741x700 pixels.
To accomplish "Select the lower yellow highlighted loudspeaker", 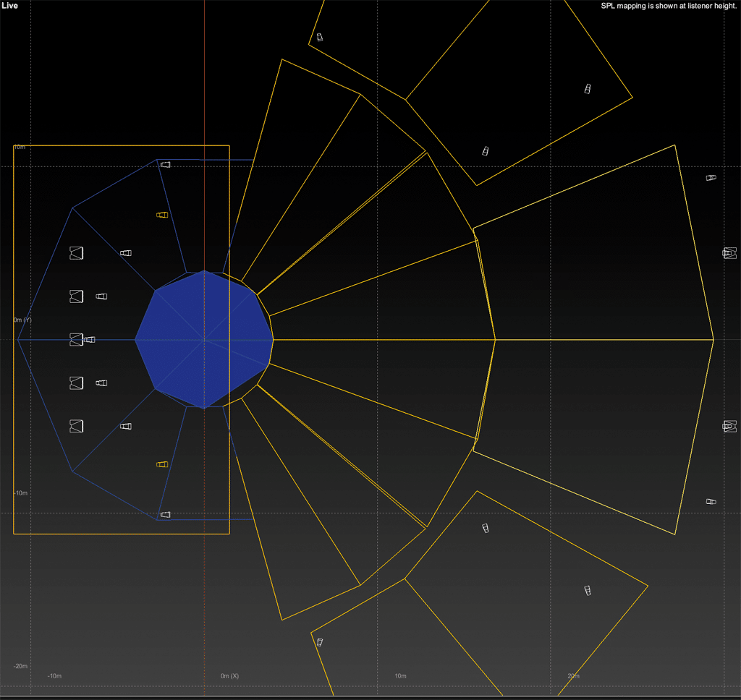I will click(x=162, y=464).
